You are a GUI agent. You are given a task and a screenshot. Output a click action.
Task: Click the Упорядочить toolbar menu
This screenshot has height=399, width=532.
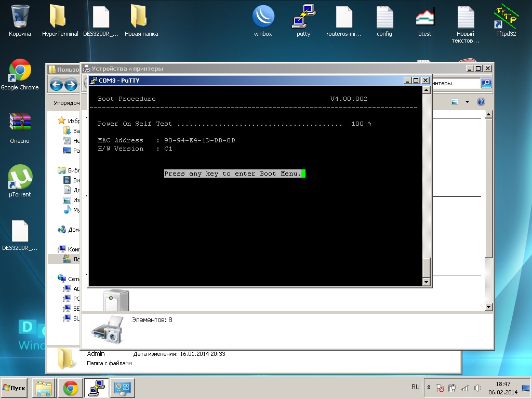(x=66, y=103)
